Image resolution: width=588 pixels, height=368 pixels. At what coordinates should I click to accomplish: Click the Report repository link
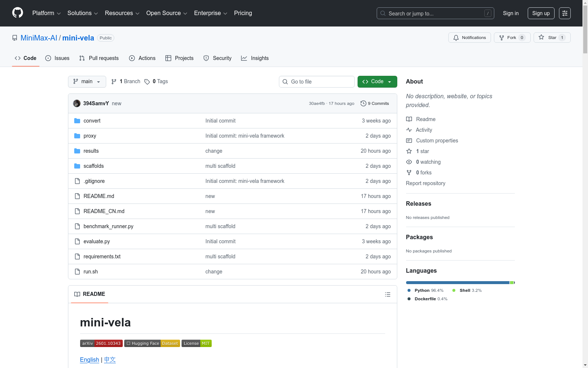[x=426, y=183]
